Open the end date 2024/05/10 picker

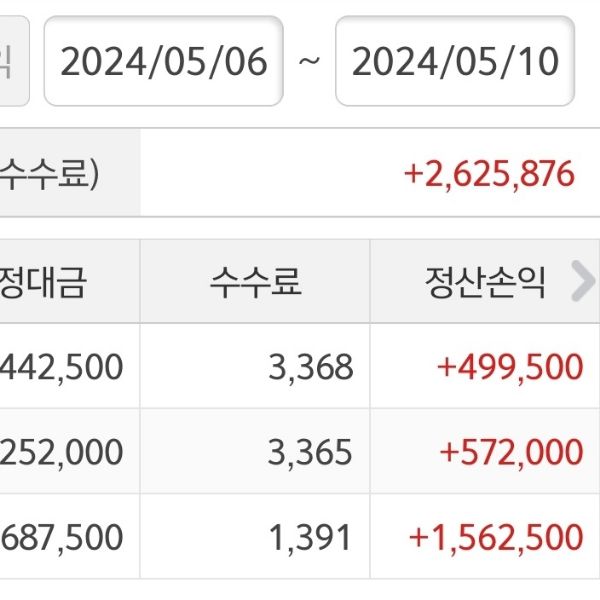pos(455,62)
